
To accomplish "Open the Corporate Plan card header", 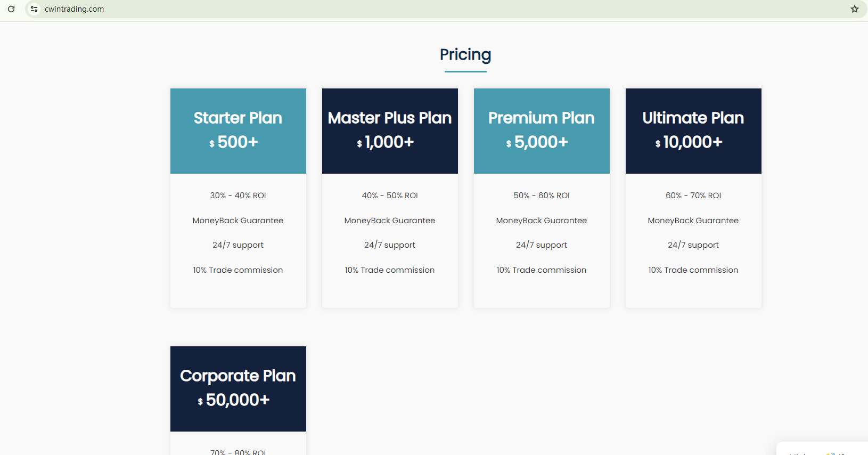I will [238, 376].
